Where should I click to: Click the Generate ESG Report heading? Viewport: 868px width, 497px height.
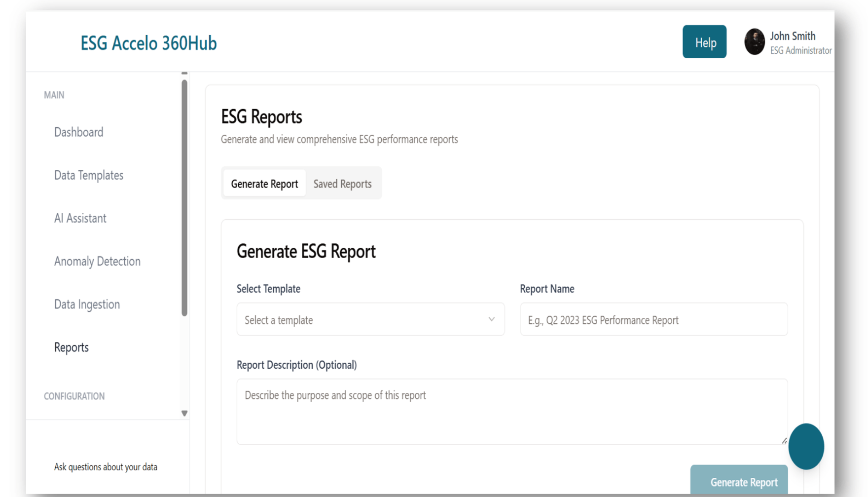pos(306,252)
